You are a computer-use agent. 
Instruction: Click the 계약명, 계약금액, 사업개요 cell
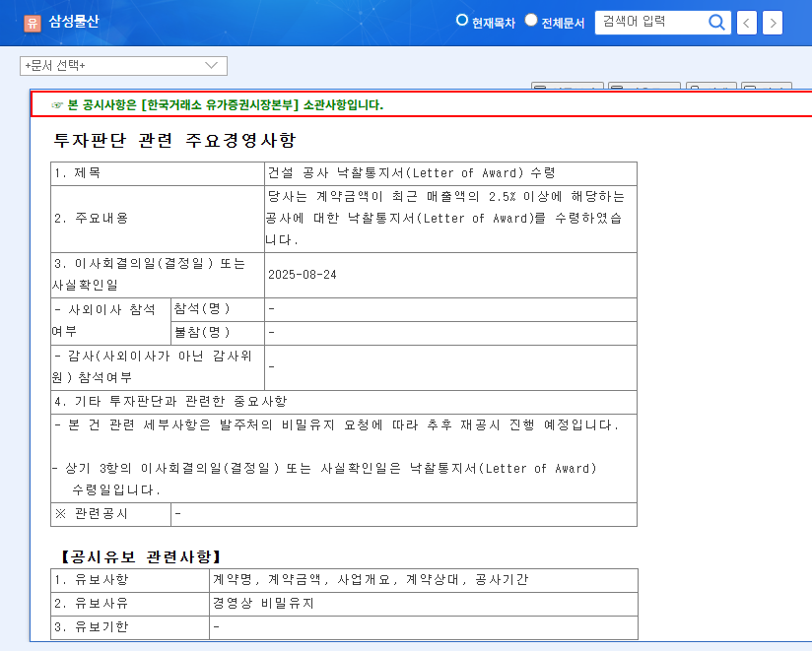coord(424,580)
